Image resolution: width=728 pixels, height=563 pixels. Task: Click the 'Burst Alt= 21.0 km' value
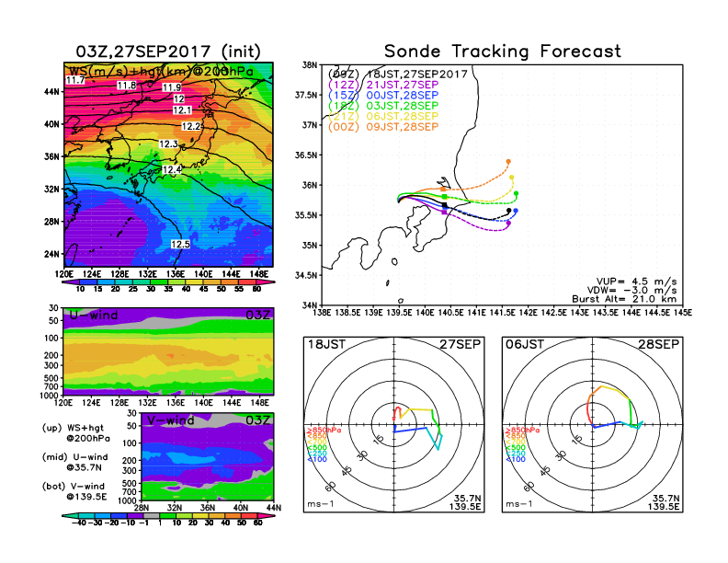(624, 299)
